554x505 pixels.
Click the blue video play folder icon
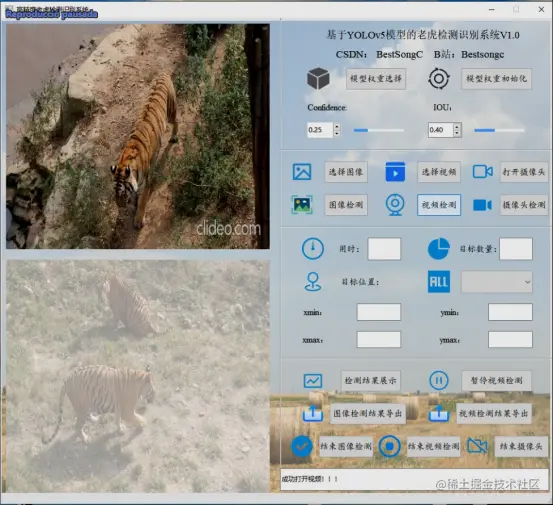click(395, 172)
